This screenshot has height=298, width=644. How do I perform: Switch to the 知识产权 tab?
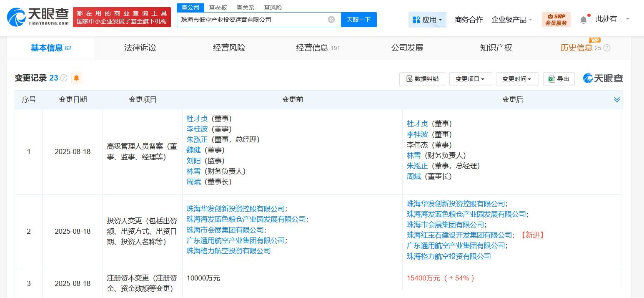pyautogui.click(x=496, y=48)
